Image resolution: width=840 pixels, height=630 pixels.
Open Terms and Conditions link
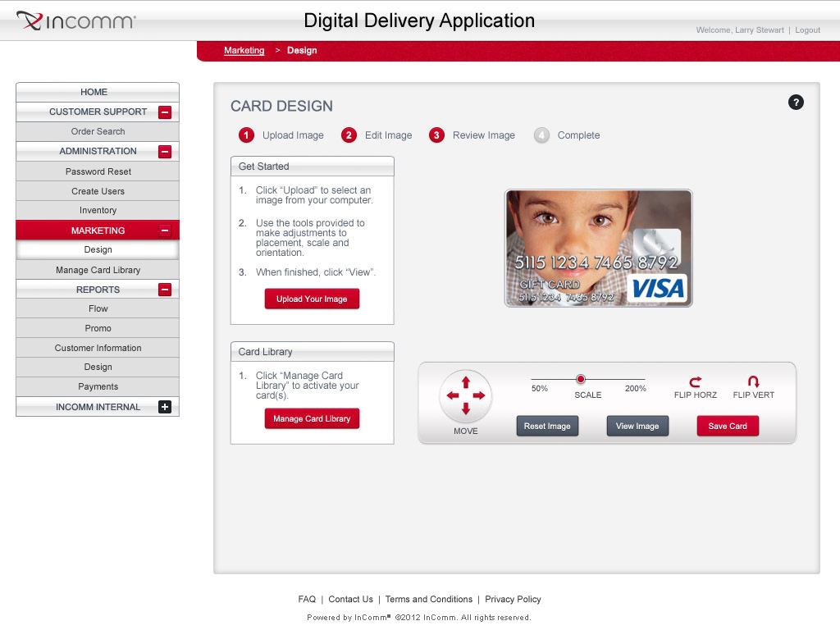coord(428,599)
